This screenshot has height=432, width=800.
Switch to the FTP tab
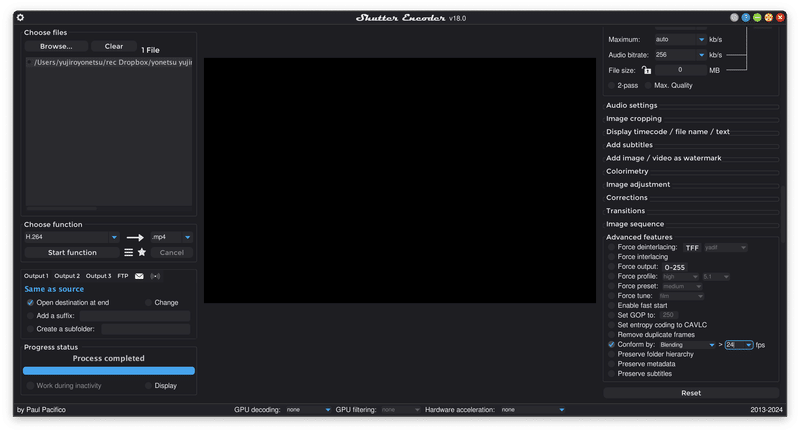pyautogui.click(x=123, y=276)
